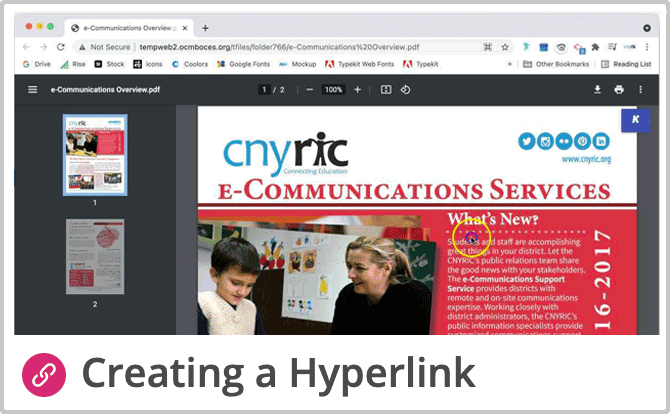The image size is (670, 414).
Task: Click the 100% zoom level field
Action: 333,89
